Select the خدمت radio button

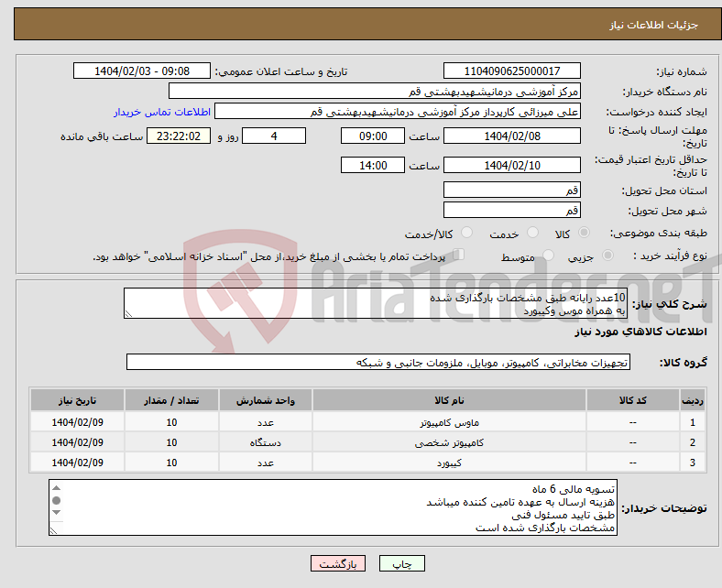coord(532,233)
